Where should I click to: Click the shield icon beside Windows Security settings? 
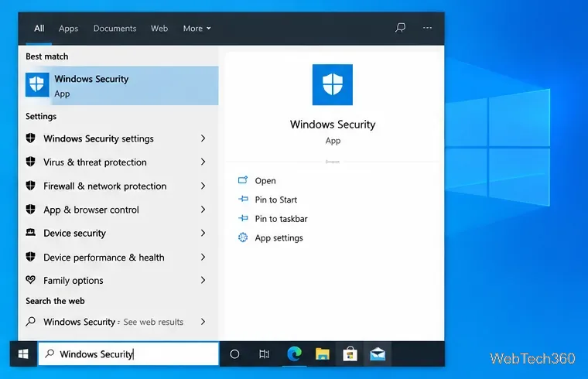coord(31,138)
